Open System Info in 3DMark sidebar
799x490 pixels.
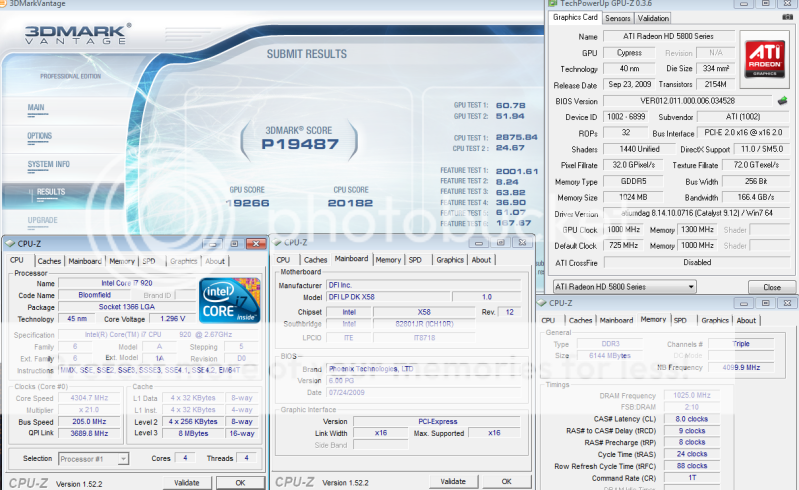[x=49, y=164]
